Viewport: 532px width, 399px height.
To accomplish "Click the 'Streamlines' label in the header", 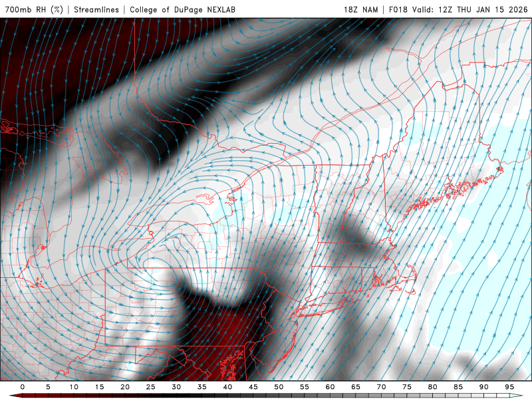I will coord(96,9).
